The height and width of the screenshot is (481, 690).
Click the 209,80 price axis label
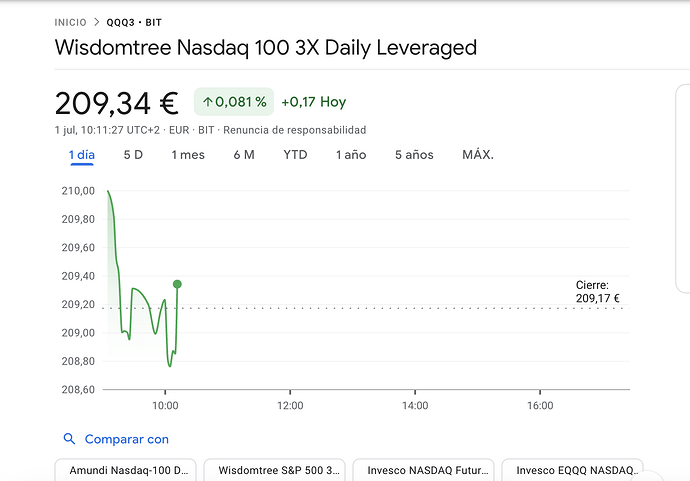click(x=78, y=219)
